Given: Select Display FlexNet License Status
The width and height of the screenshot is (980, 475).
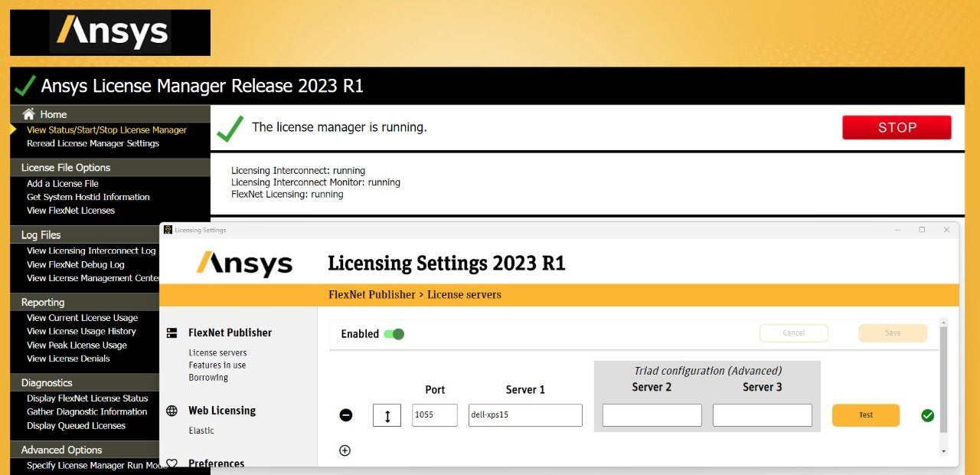Looking at the screenshot, I should pyautogui.click(x=87, y=398).
